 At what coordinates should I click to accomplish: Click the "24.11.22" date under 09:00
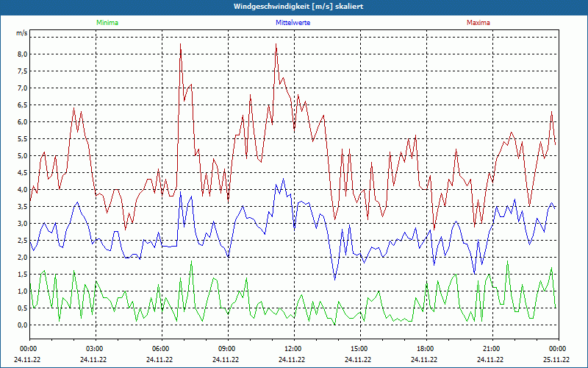point(226,359)
